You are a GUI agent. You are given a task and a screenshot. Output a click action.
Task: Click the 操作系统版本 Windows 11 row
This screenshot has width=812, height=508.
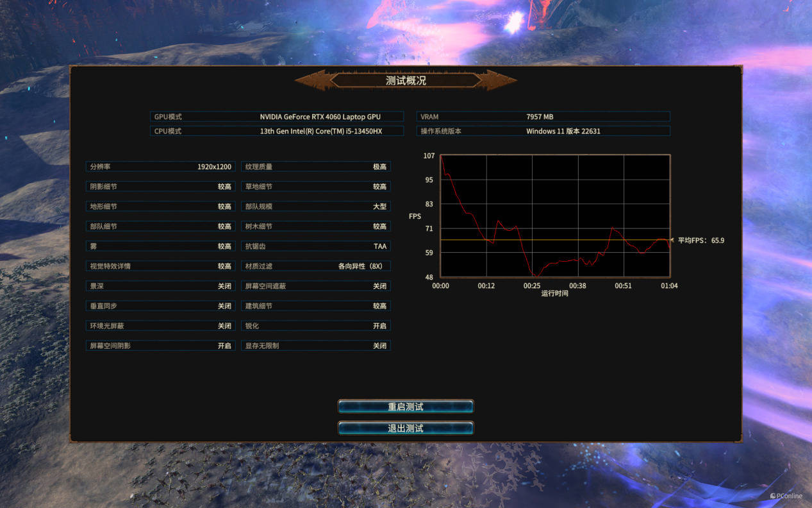pos(543,131)
